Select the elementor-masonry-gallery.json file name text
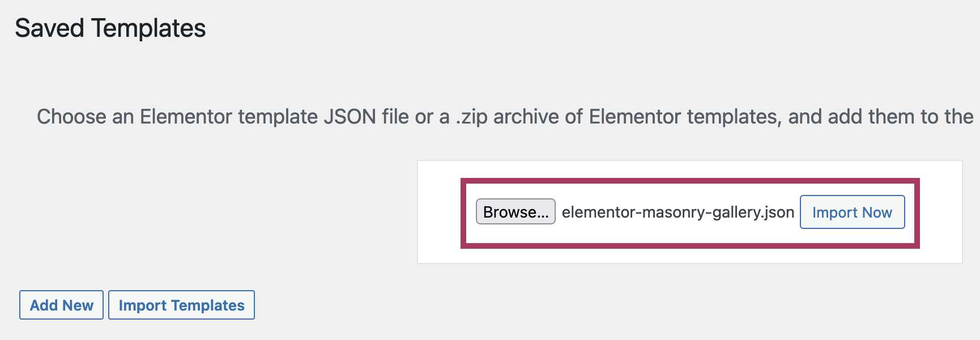Image resolution: width=980 pixels, height=340 pixels. 678,212
